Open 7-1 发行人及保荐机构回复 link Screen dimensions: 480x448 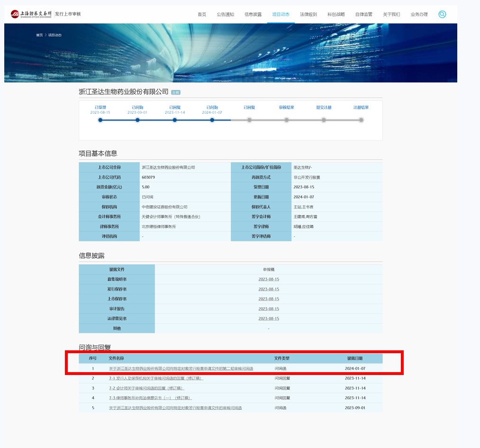click(156, 378)
